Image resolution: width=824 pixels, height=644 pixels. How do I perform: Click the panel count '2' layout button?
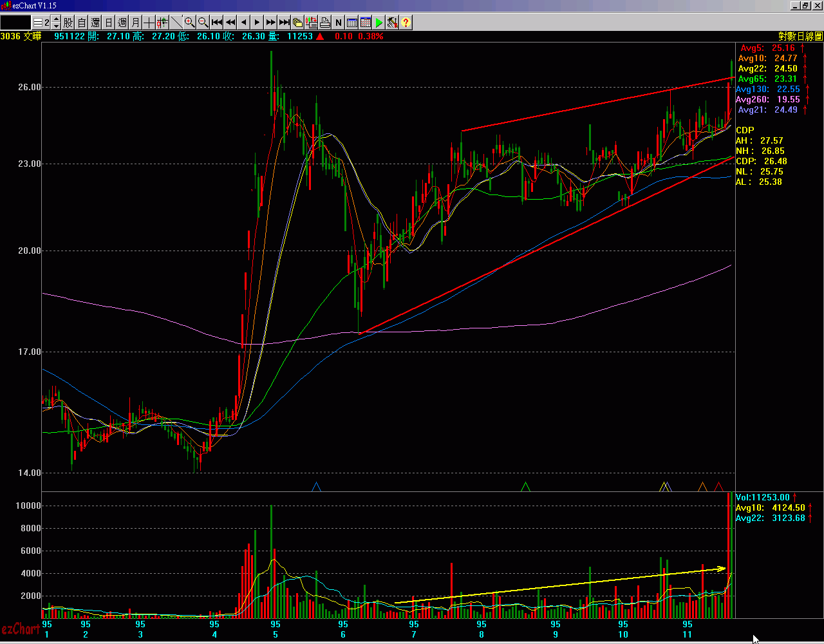pyautogui.click(x=42, y=23)
